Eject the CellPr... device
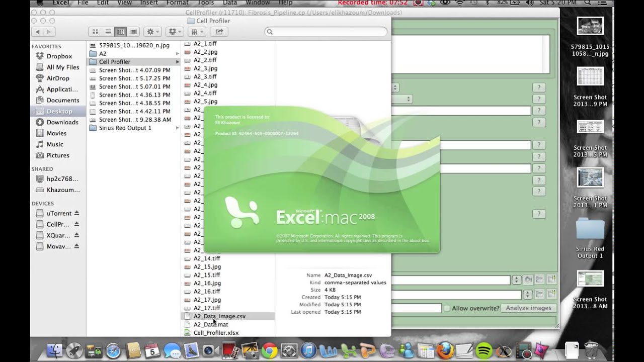Viewport: 644px width, 362px height. (x=76, y=224)
